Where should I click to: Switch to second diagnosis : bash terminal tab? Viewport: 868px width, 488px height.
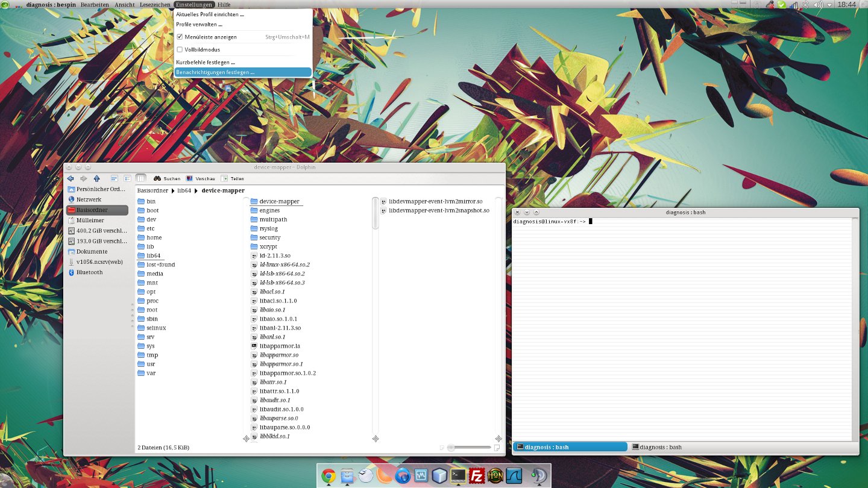pos(656,447)
